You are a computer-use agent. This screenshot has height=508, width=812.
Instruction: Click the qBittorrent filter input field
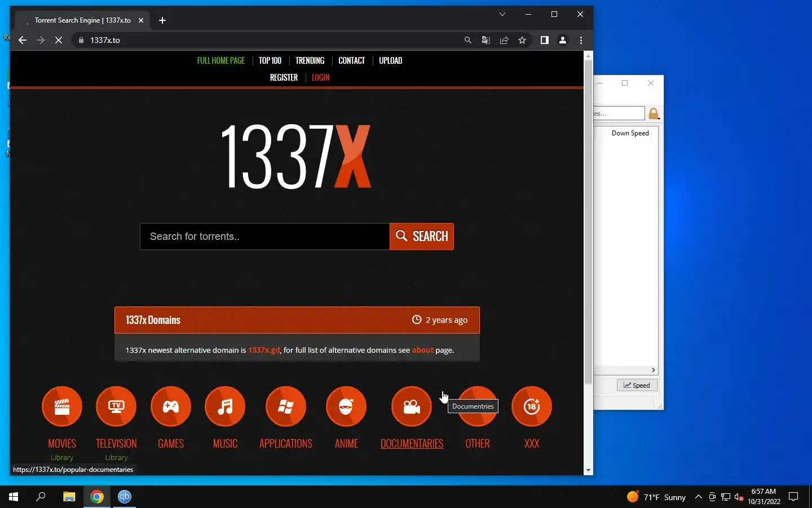619,113
